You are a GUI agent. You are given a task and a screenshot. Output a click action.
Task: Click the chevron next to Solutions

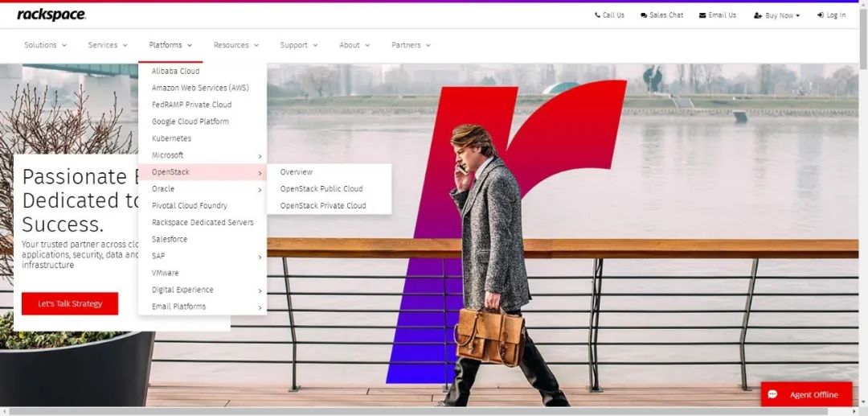pyautogui.click(x=64, y=45)
